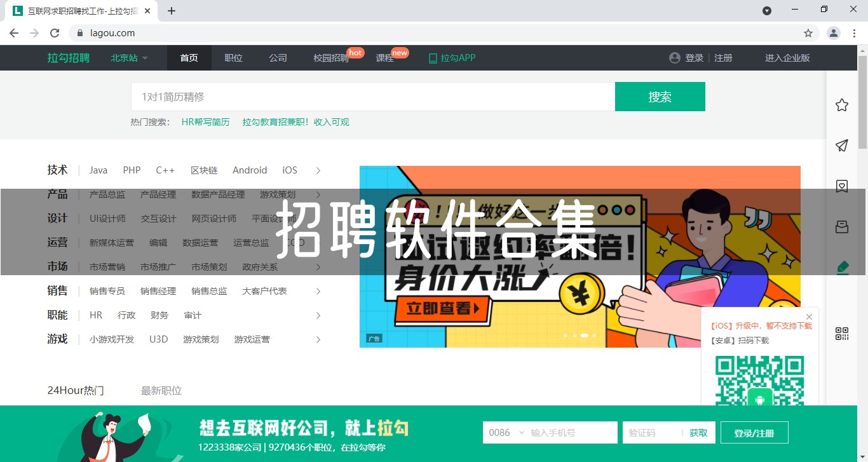Image resolution: width=868 pixels, height=462 pixels.
Task: Switch to the 最新职位 tab
Action: [x=161, y=390]
